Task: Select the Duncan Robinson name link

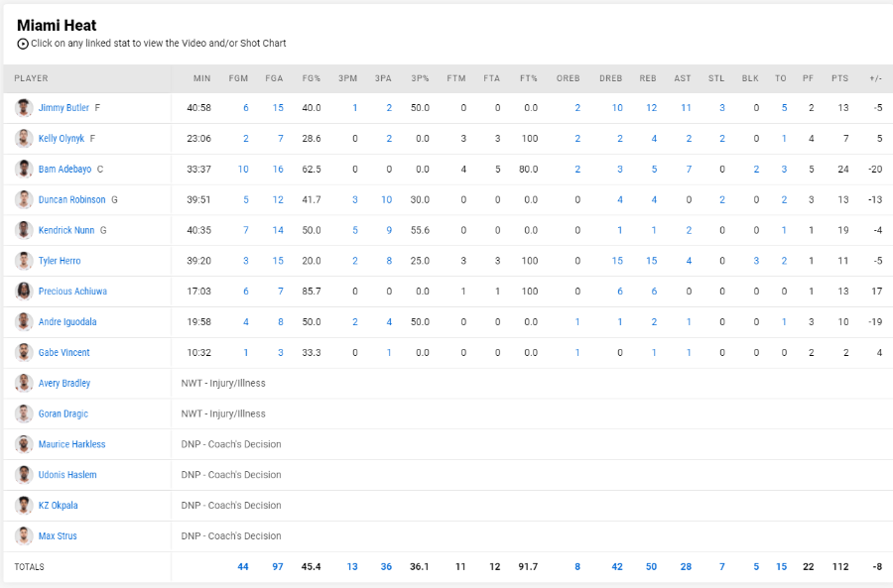Action: pos(71,199)
